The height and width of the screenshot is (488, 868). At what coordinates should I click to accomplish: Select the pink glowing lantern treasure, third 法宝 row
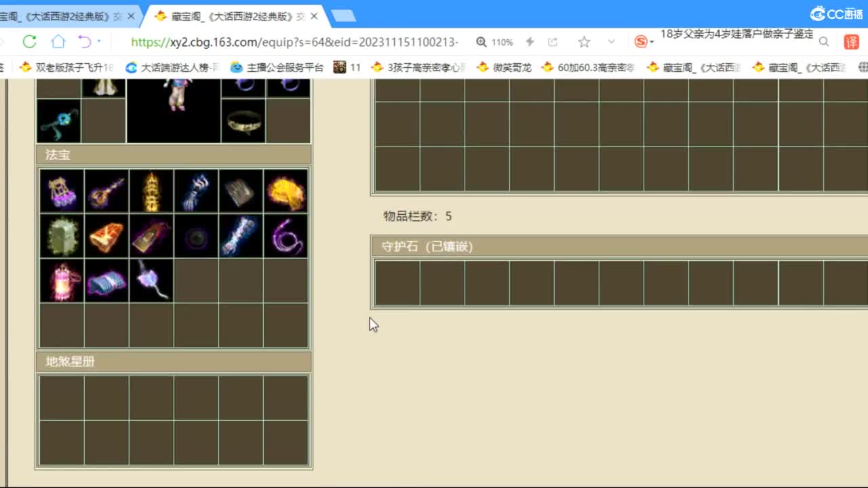click(62, 281)
